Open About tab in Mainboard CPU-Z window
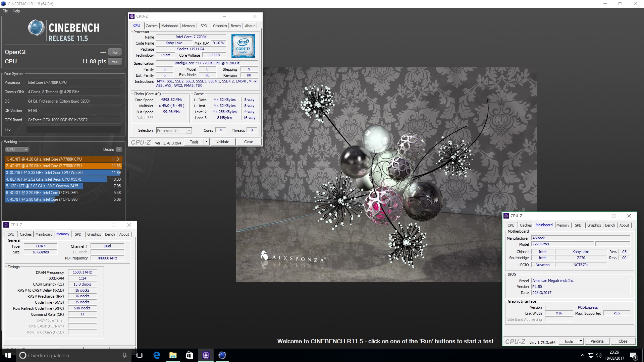 pyautogui.click(x=624, y=225)
